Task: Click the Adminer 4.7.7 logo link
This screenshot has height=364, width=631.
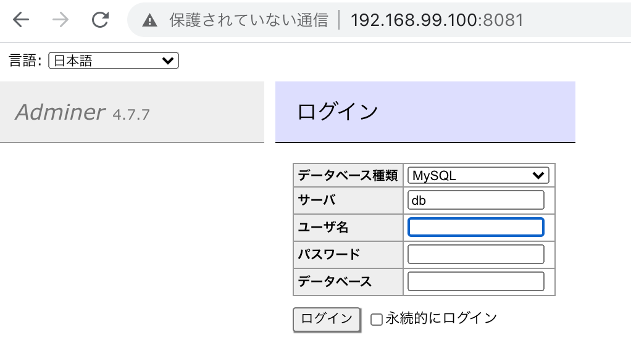Action: tap(60, 112)
